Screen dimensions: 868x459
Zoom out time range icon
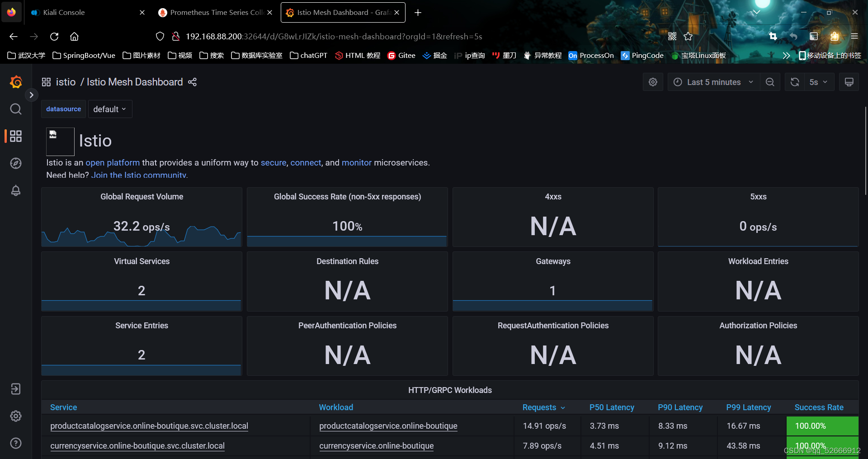[770, 82]
